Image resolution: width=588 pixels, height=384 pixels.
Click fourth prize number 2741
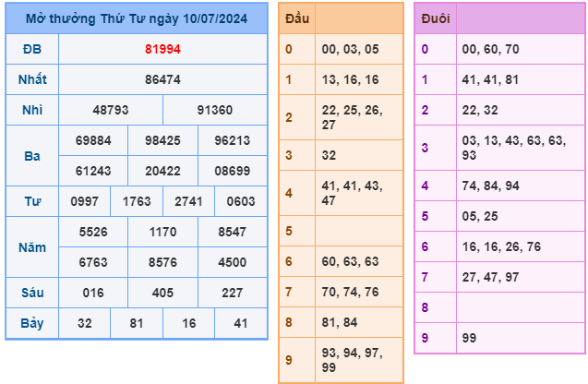[188, 200]
